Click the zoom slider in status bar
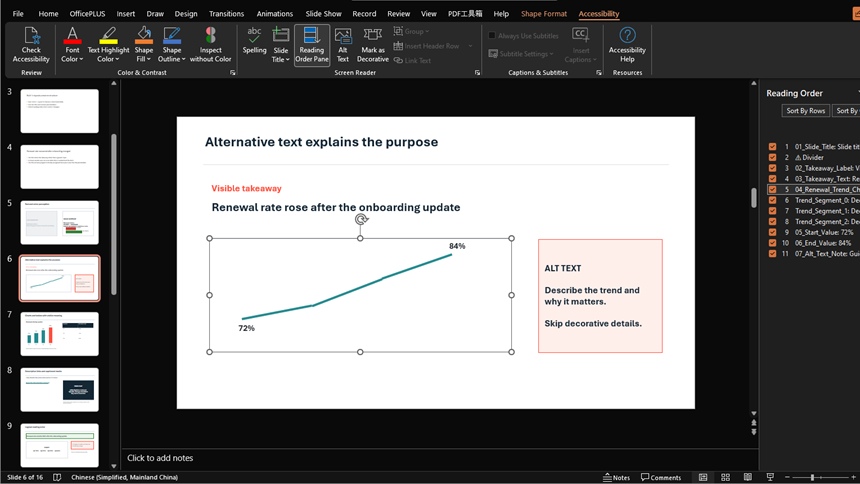Screen dimensions: 860x484 pyautogui.click(x=812, y=477)
